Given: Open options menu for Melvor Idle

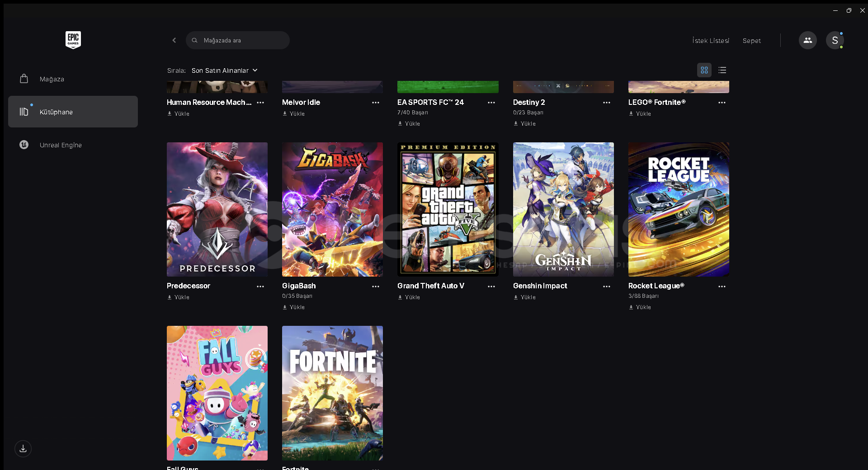Looking at the screenshot, I should [x=376, y=103].
